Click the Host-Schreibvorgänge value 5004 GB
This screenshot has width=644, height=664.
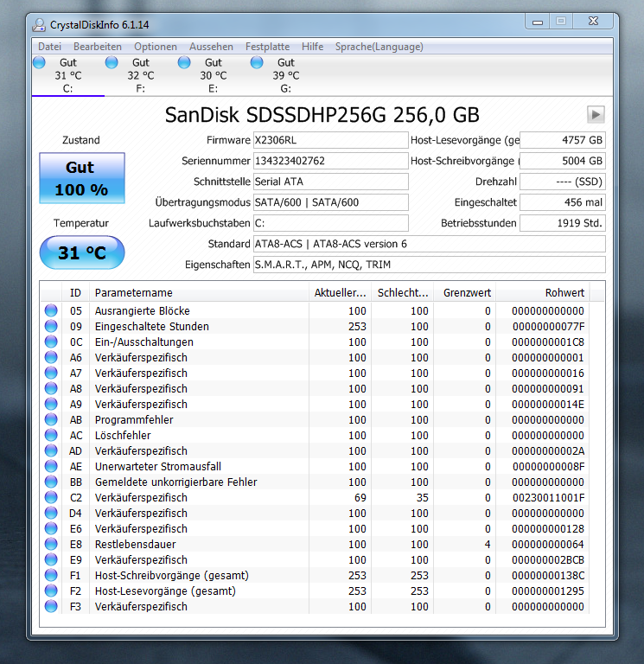[x=563, y=161]
